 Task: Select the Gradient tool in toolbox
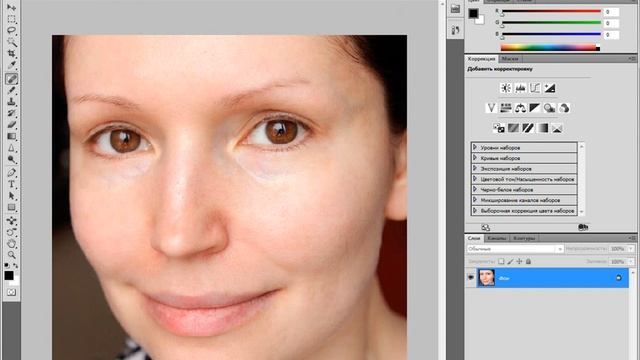tap(11, 136)
